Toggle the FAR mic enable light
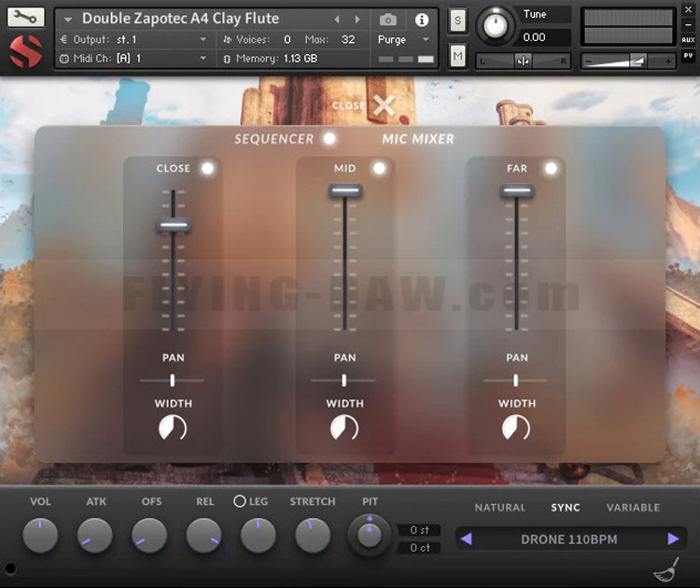Viewport: 700px width, 588px height. click(x=552, y=168)
